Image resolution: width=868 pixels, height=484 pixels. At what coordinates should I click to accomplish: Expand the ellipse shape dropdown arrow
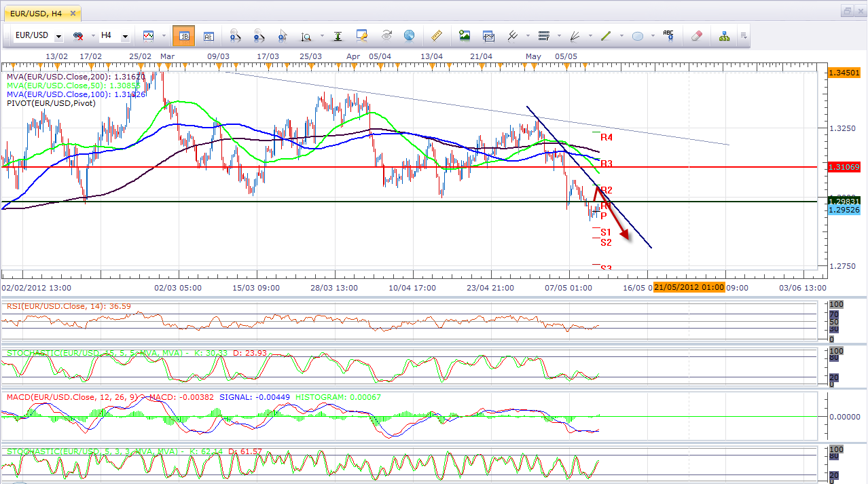click(x=651, y=36)
